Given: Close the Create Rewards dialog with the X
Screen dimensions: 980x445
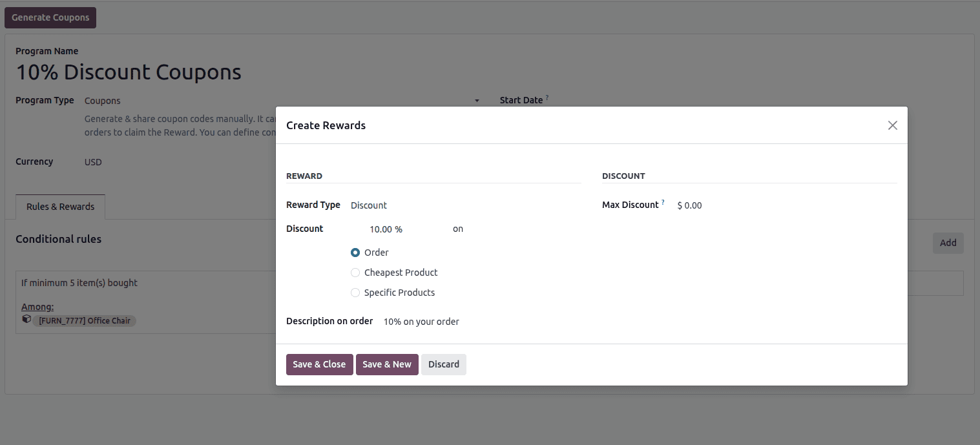Looking at the screenshot, I should point(892,125).
